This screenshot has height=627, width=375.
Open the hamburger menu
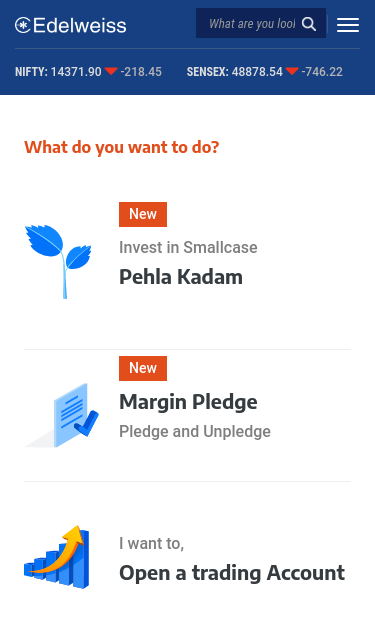348,25
